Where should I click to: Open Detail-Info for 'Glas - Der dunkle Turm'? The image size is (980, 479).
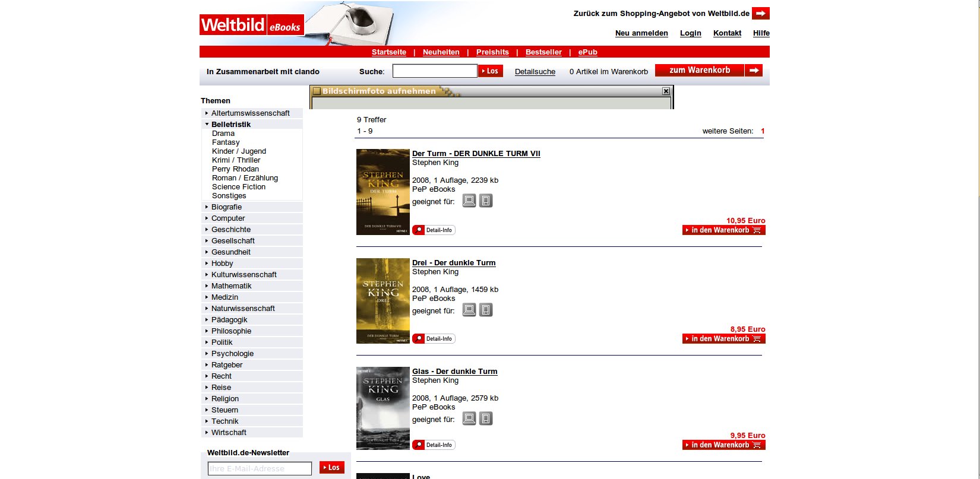coord(434,445)
